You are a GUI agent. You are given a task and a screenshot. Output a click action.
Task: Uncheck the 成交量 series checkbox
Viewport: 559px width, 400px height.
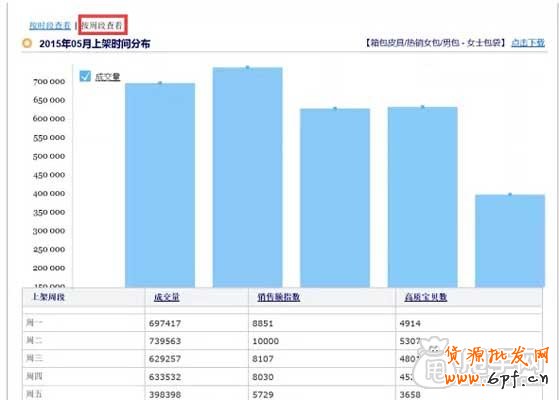[85, 76]
